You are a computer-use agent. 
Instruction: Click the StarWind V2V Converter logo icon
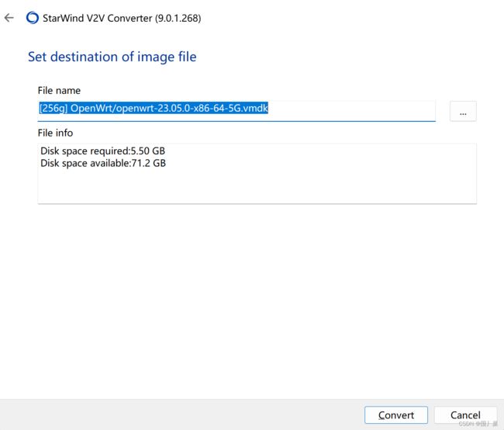[33, 18]
